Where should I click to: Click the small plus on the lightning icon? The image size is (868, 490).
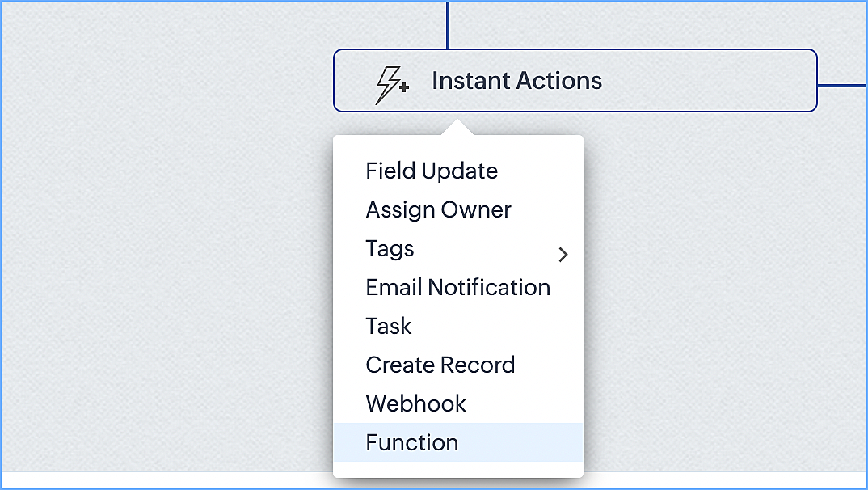pyautogui.click(x=404, y=86)
